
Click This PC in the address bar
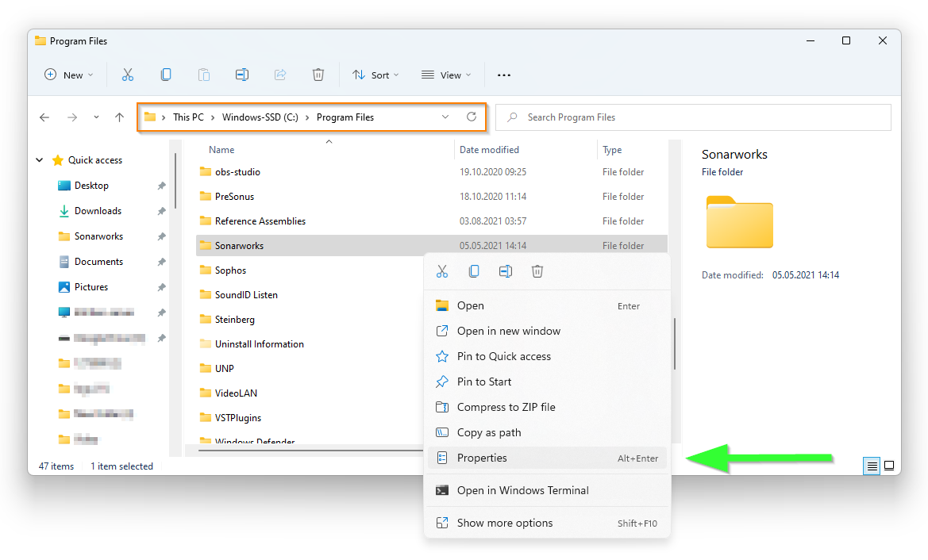[x=188, y=117]
